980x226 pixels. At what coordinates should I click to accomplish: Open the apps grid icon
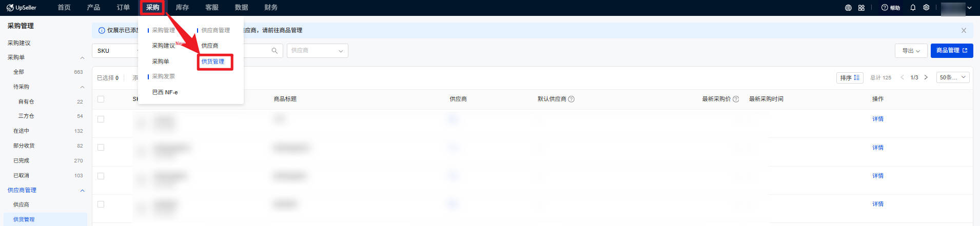861,8
